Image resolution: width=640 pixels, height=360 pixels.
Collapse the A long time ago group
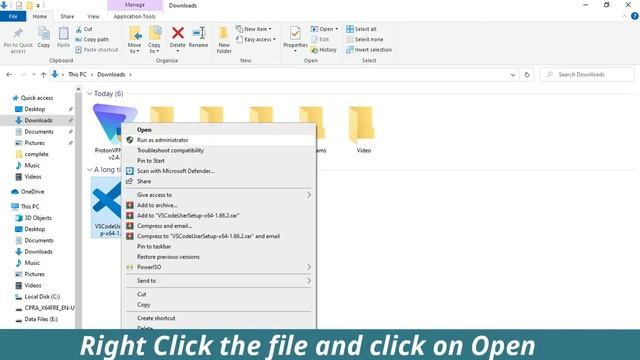(x=90, y=169)
